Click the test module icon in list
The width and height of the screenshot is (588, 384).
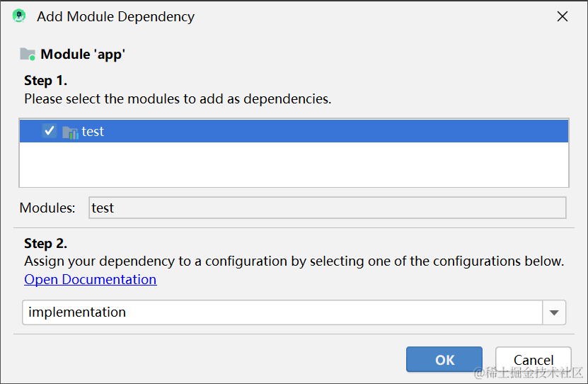pos(70,132)
